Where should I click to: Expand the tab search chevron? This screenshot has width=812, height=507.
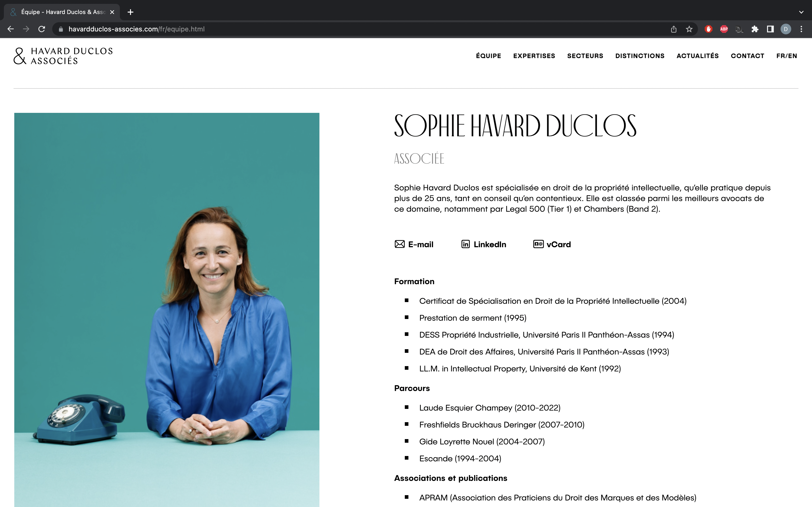click(801, 12)
